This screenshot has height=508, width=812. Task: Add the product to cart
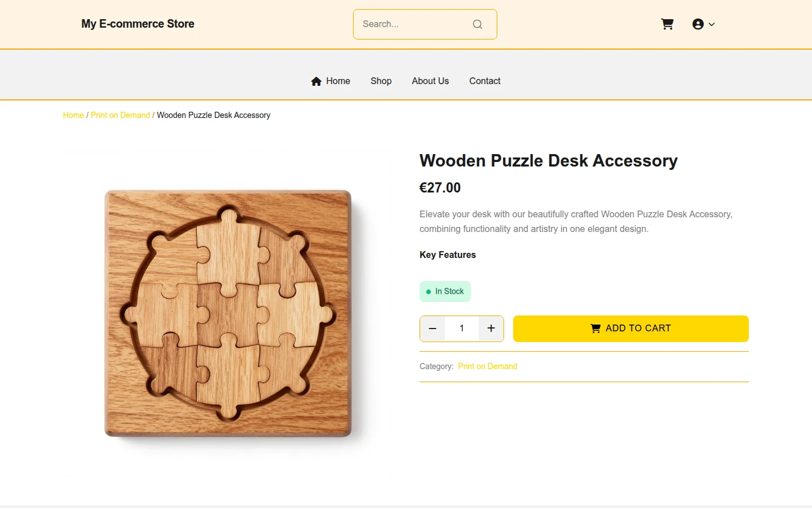click(x=631, y=329)
